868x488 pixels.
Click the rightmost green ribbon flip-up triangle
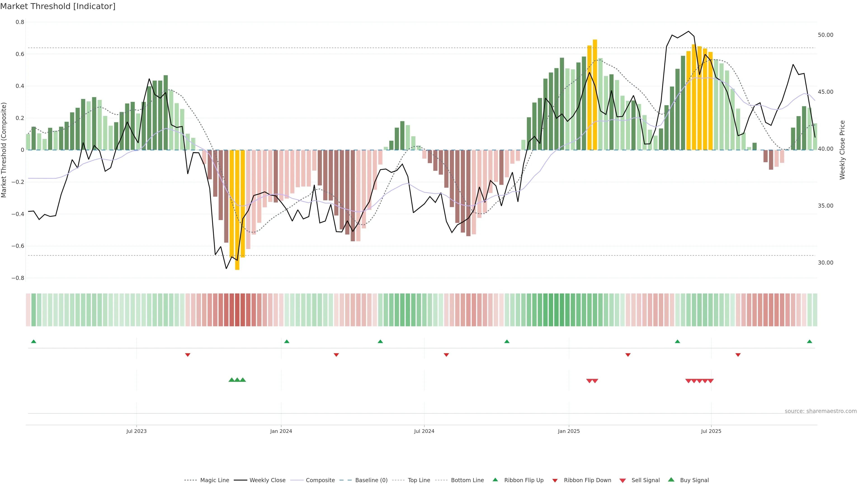(x=810, y=342)
